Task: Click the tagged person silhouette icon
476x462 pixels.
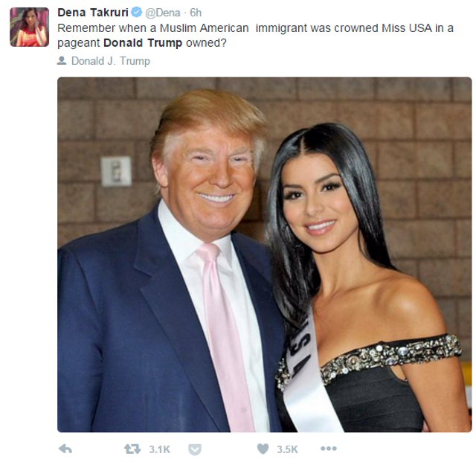Action: 62,60
